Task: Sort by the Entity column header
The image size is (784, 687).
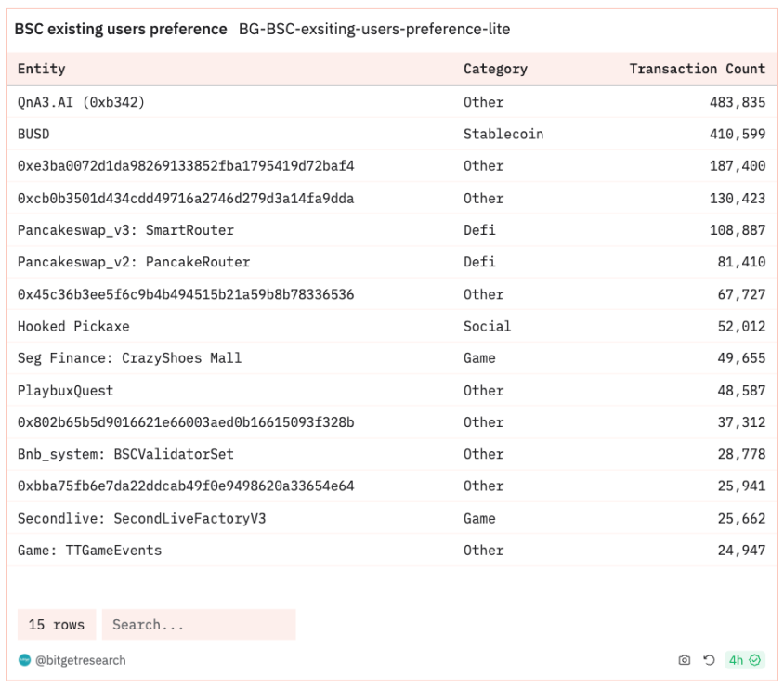Action: tap(42, 69)
